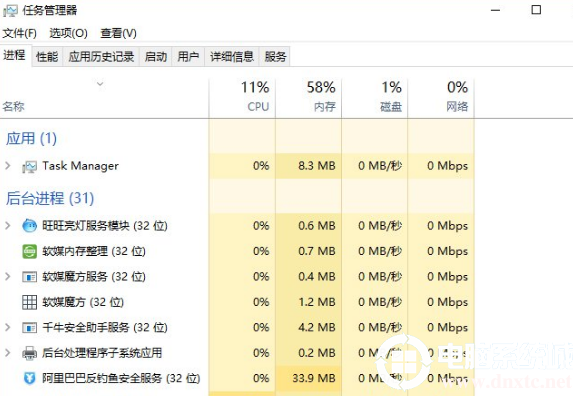Click Task Manager's 0% CPU value
The image size is (573, 396).
tap(261, 166)
